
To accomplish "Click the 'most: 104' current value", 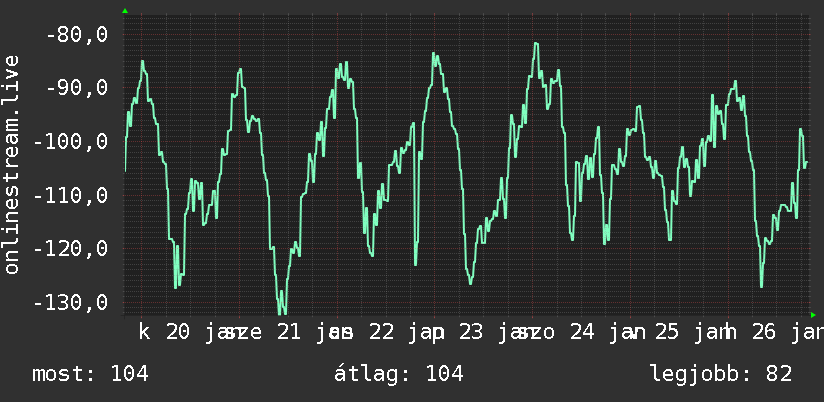I will tap(90, 374).
